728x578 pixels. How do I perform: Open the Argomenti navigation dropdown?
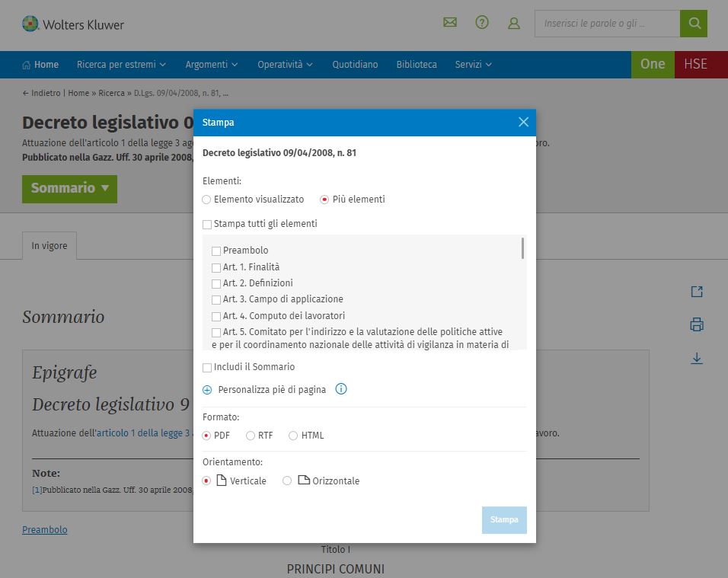(211, 65)
